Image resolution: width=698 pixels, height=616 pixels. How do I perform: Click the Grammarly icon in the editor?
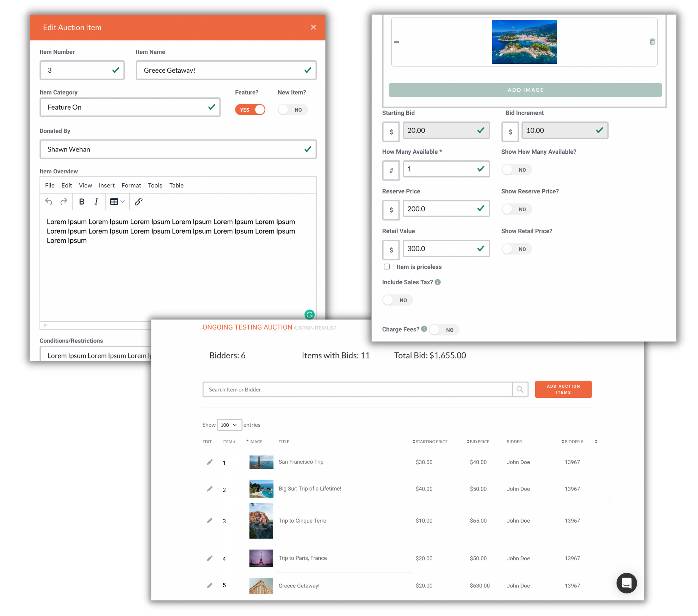click(x=309, y=314)
